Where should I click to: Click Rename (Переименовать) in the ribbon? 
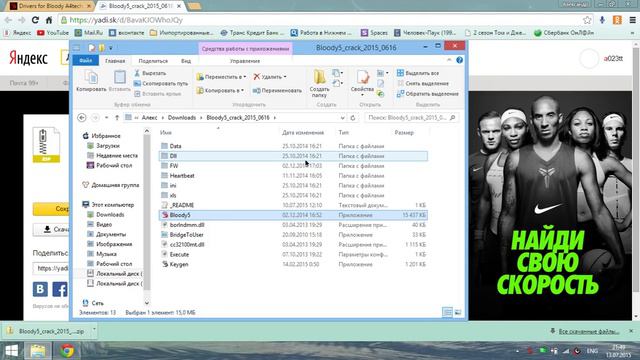277,91
